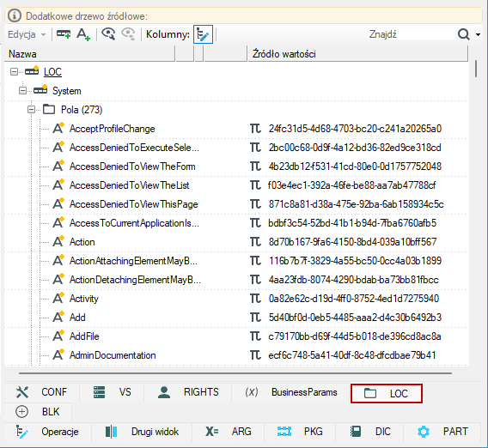The image size is (488, 448).
Task: Click the add element toolbar icon
Action: point(64,34)
